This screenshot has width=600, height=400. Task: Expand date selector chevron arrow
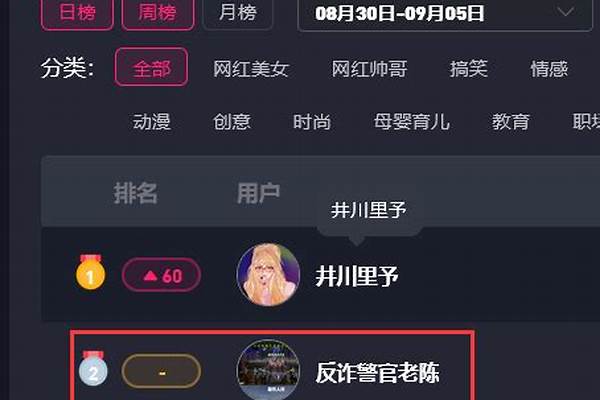565,12
